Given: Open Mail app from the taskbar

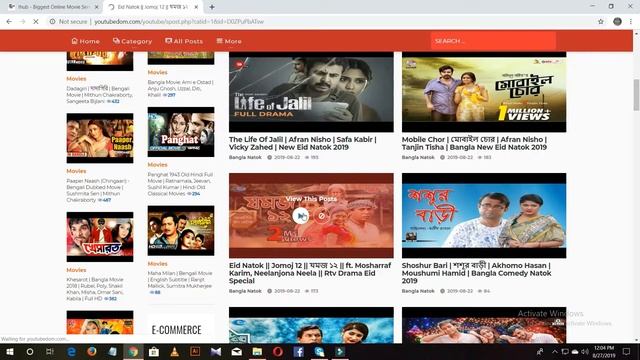Looking at the screenshot, I should click(x=237, y=351).
